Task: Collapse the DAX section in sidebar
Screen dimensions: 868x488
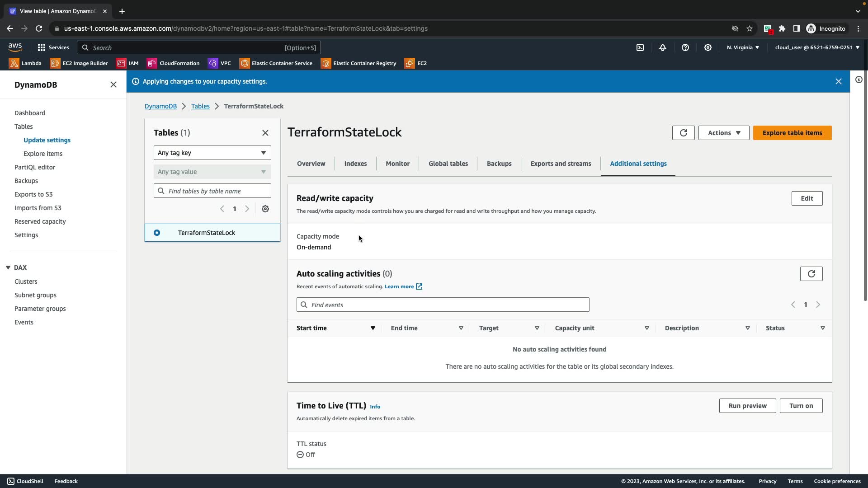Action: point(8,267)
